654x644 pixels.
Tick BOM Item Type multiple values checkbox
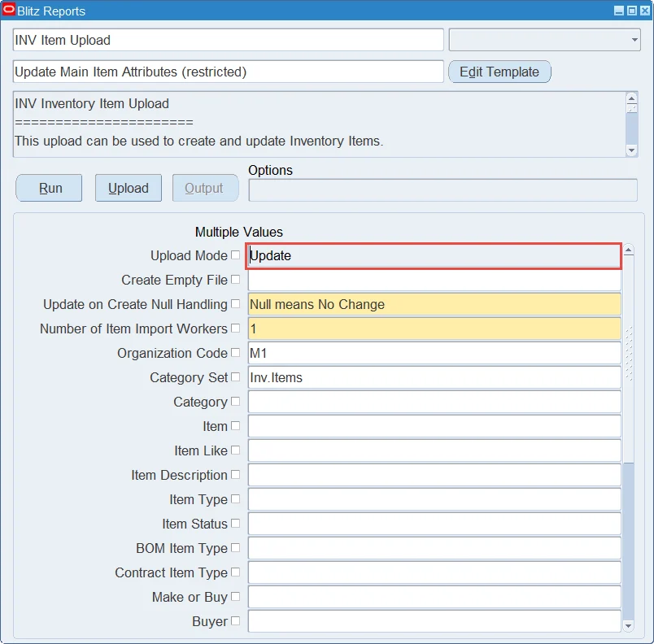point(236,547)
